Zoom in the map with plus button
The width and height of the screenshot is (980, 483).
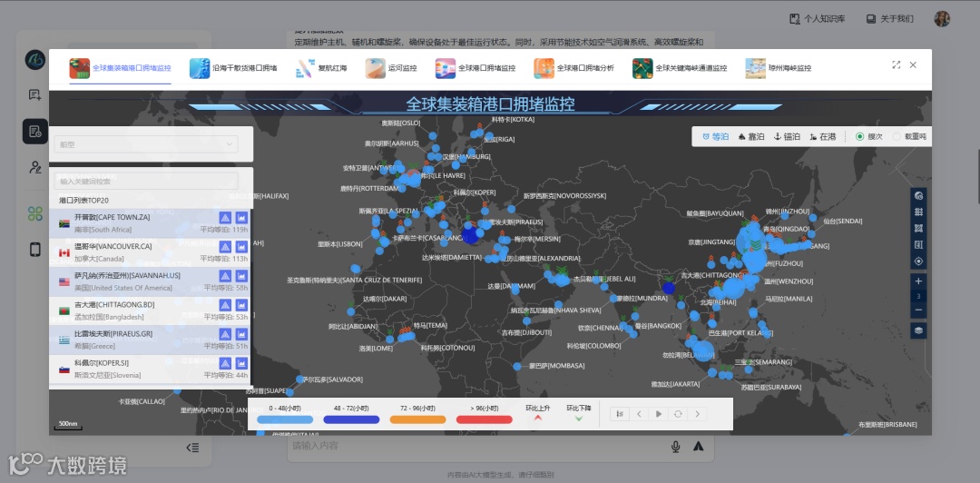[x=918, y=281]
